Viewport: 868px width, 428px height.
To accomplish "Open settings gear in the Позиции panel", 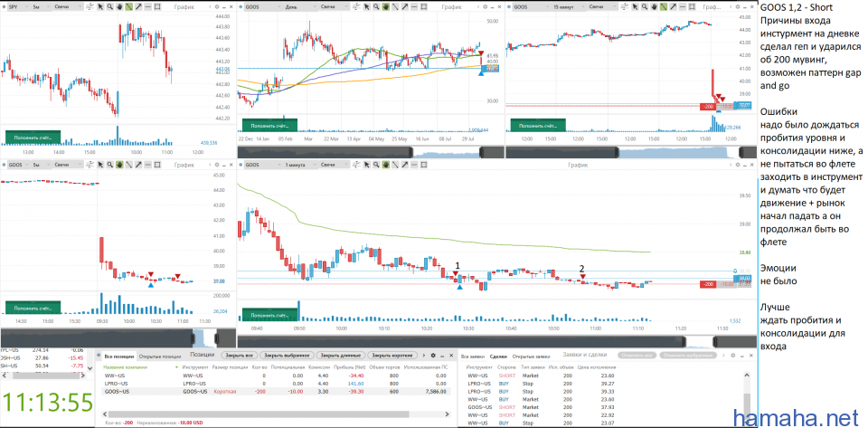I will coord(433,355).
